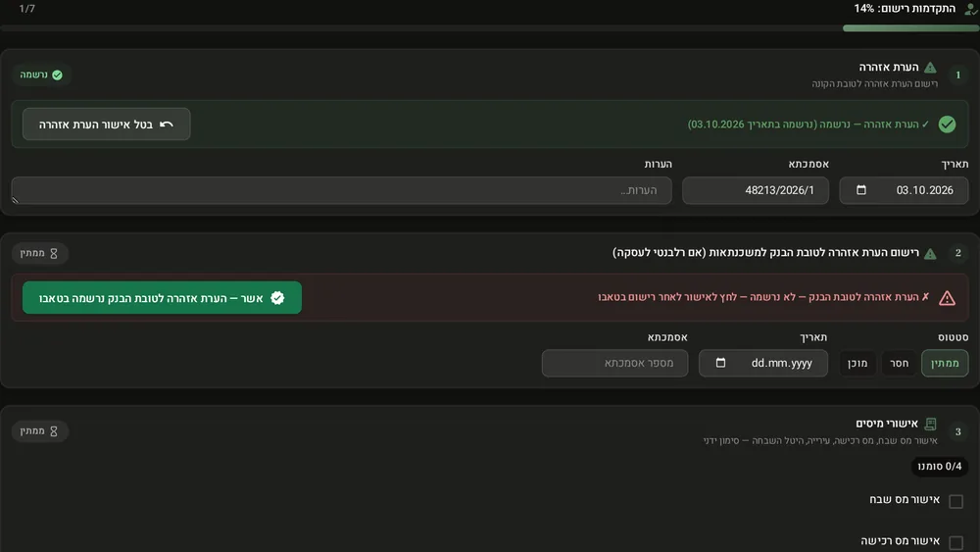Screen dimensions: 980x552
Task: Select the מוכן status option
Action: click(x=857, y=363)
